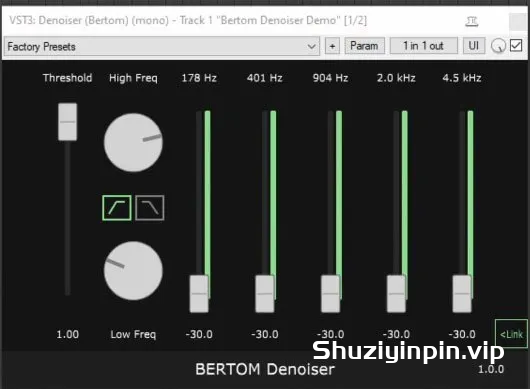The image size is (530, 389).
Task: Open the Param menu
Action: point(364,46)
